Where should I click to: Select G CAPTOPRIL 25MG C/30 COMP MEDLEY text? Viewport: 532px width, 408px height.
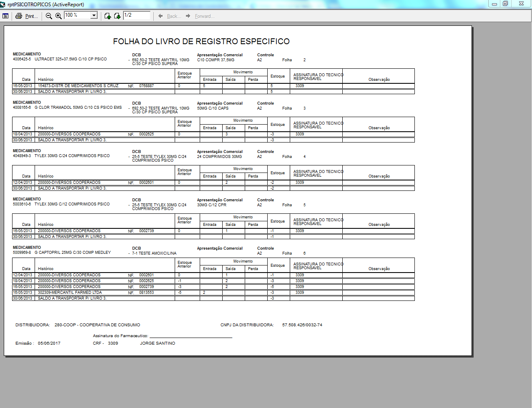point(73,253)
